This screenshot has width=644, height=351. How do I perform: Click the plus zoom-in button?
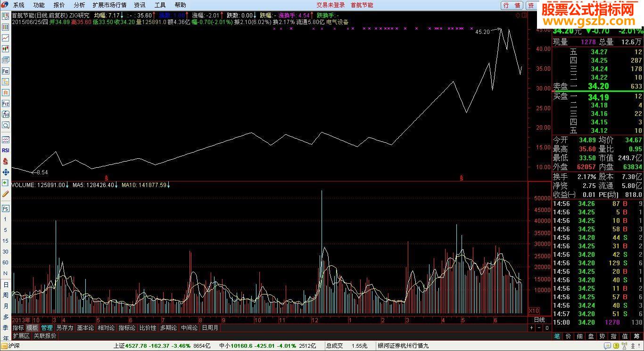tap(531, 328)
